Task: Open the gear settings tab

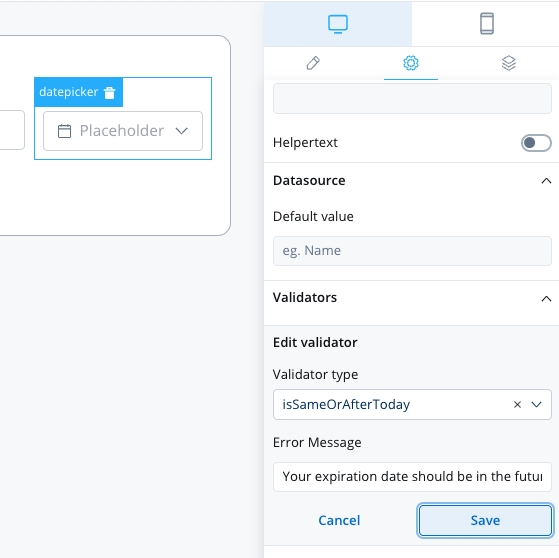Action: (x=411, y=63)
